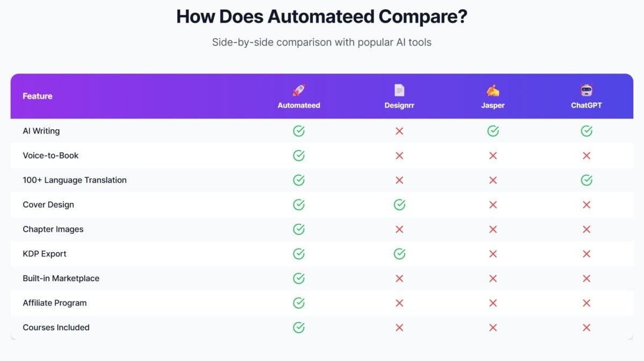Click Automateed's Built-in Marketplace checkmark
Screen dimensions: 644x361
pos(299,278)
